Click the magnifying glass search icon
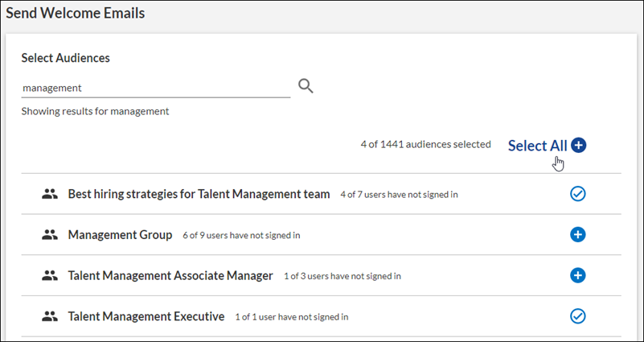644x342 pixels. click(x=306, y=86)
